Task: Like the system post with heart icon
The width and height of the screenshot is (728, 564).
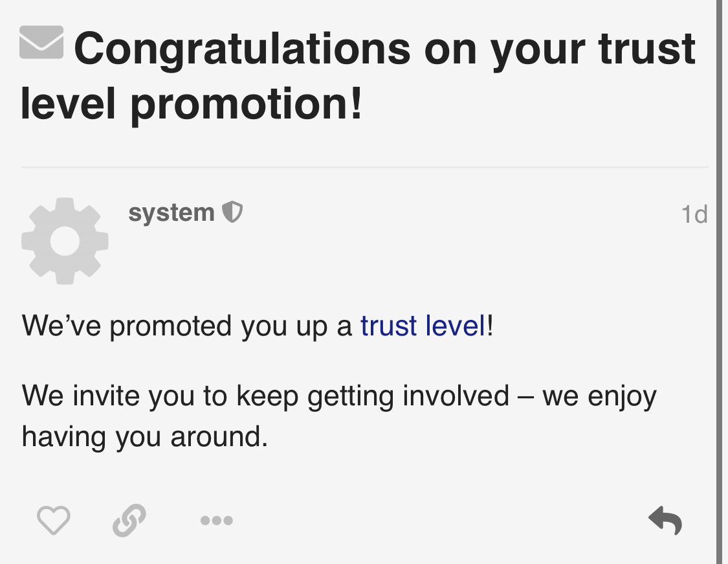Action: pos(54,520)
